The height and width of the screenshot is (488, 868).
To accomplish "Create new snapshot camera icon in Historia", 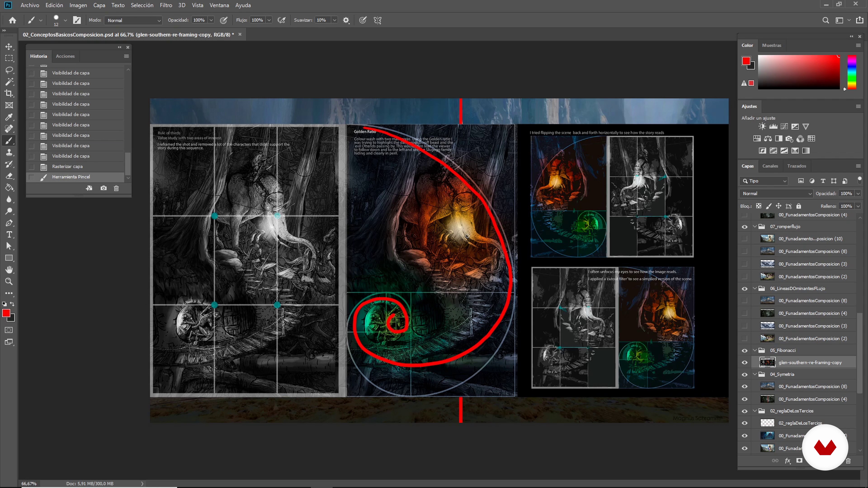I will (x=104, y=188).
